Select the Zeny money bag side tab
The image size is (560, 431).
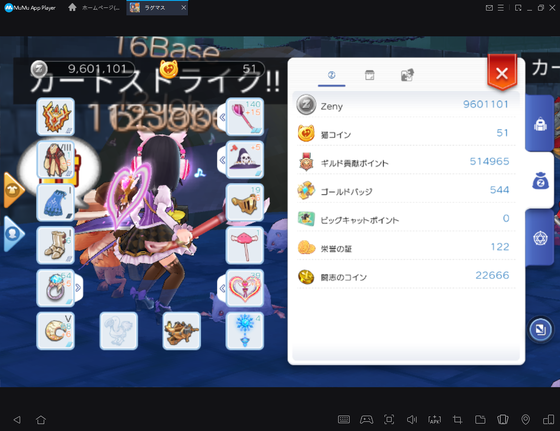pyautogui.click(x=540, y=180)
